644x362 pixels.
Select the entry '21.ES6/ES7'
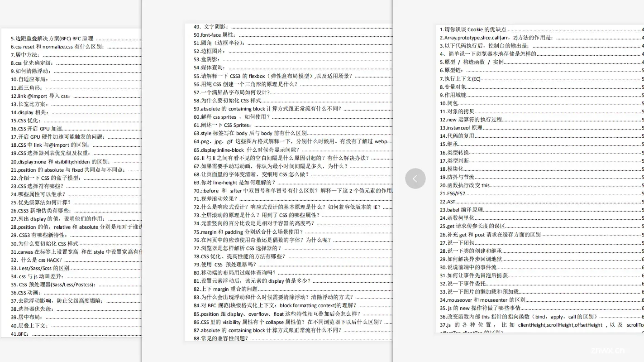[542, 193]
